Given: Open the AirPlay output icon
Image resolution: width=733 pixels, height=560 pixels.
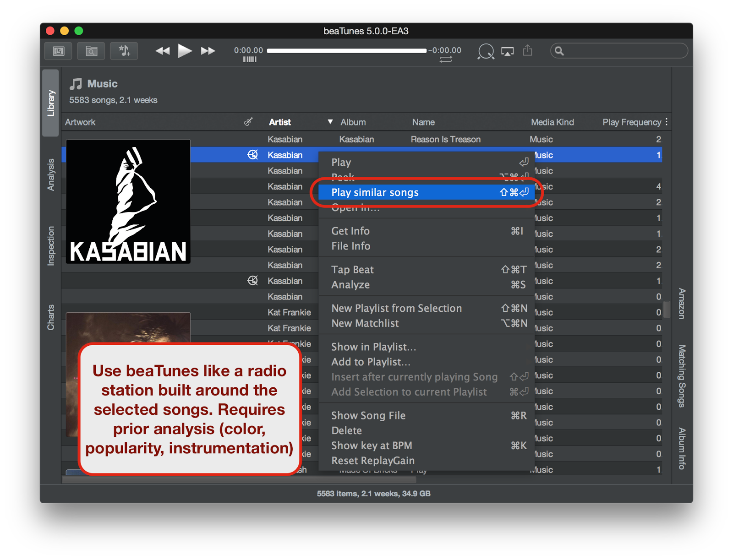Looking at the screenshot, I should [x=508, y=51].
